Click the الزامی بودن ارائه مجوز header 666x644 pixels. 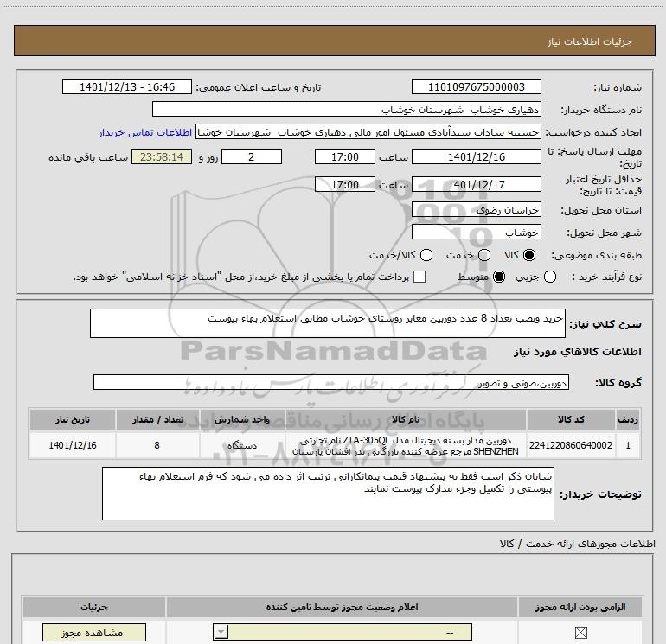tap(580, 607)
